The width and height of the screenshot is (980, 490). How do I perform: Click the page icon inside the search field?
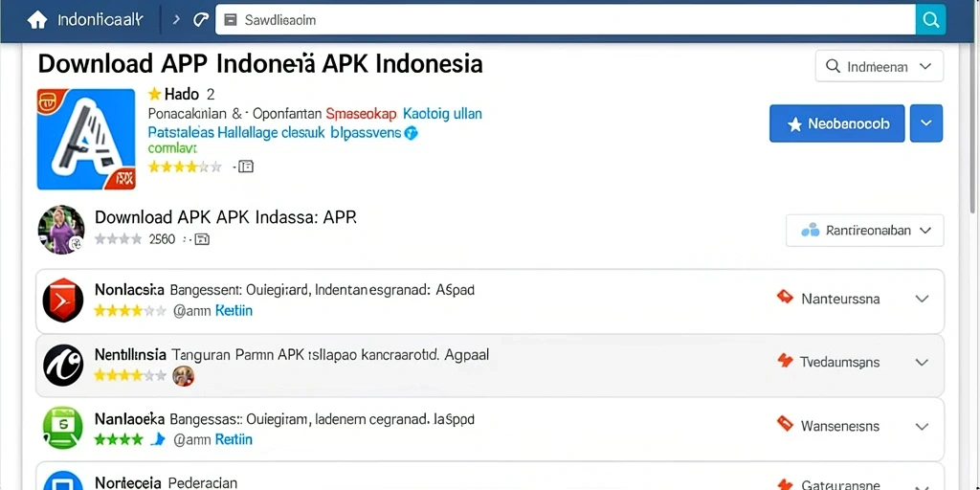231,20
